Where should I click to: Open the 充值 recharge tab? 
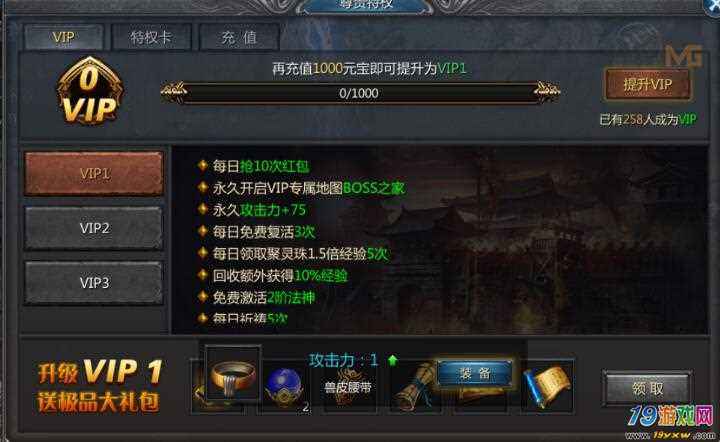(239, 37)
